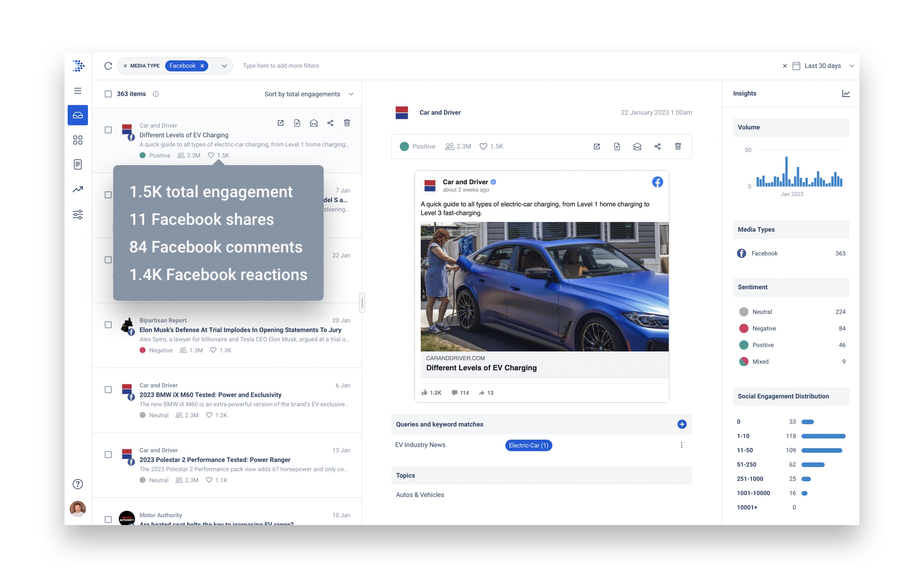Expand the media type filter dropdown
Viewport: 924px width, 571px height.
[x=224, y=66]
